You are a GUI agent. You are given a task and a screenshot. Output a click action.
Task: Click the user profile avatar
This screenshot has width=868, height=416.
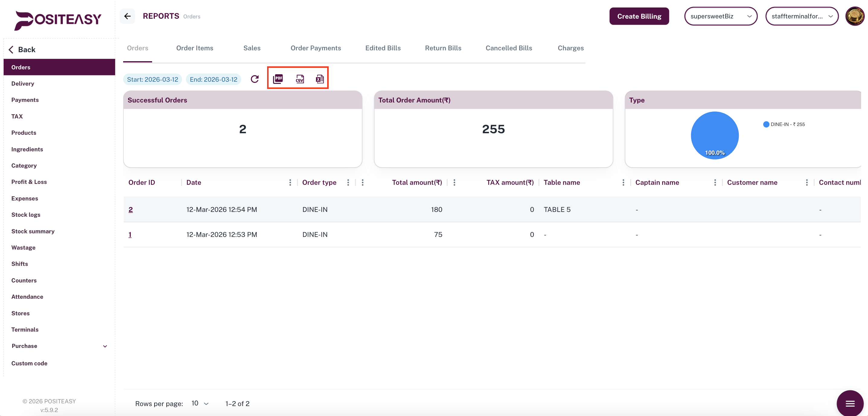854,16
